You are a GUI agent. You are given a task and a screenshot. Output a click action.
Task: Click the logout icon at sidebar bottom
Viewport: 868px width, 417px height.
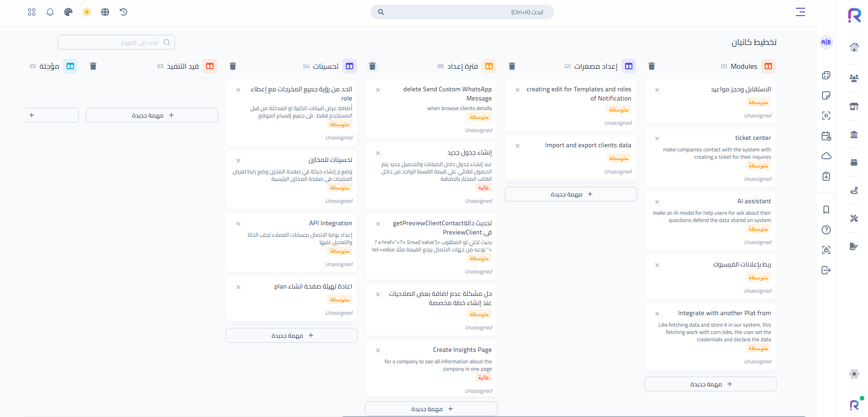(826, 270)
